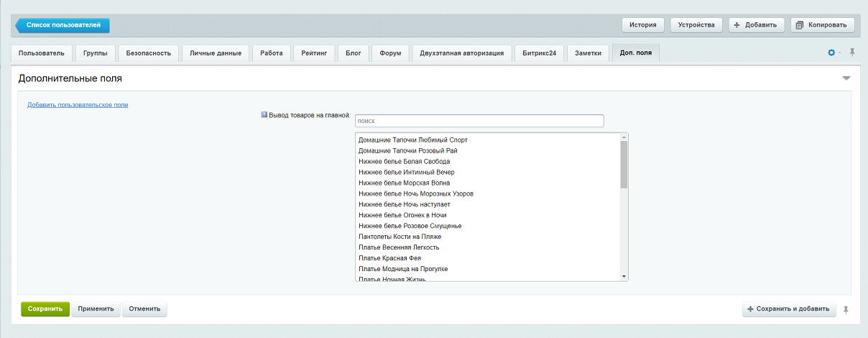Collapse the Дополнительные поля section triangle

(846, 78)
